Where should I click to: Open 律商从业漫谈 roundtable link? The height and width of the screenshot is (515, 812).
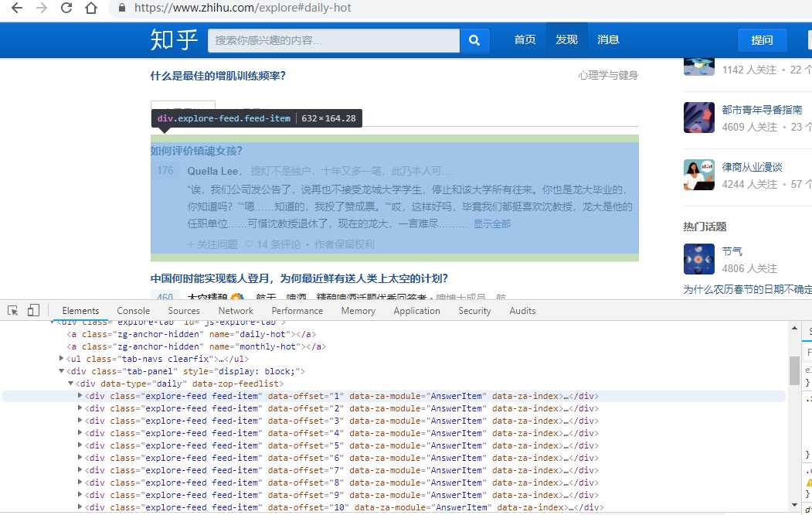click(x=752, y=167)
